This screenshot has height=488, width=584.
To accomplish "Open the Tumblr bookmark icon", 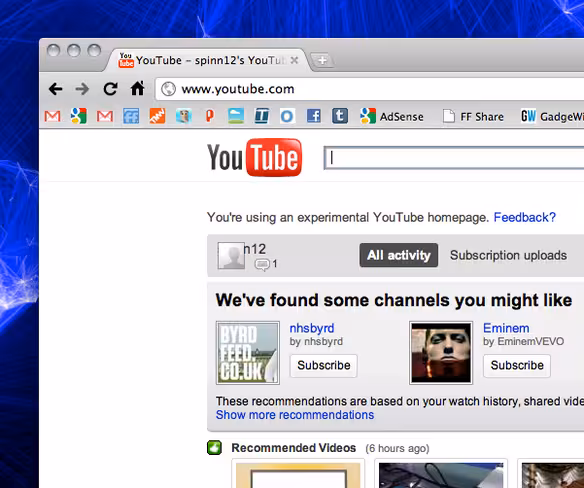I will click(340, 116).
